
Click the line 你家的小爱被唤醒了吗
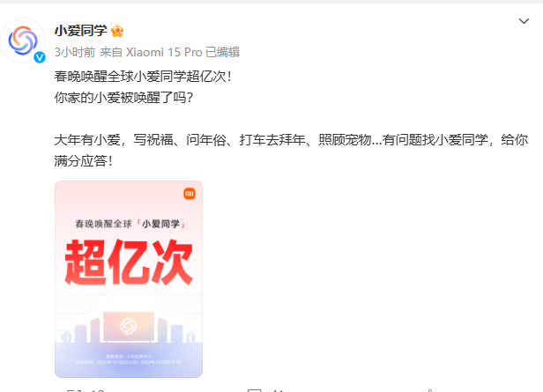[123, 98]
